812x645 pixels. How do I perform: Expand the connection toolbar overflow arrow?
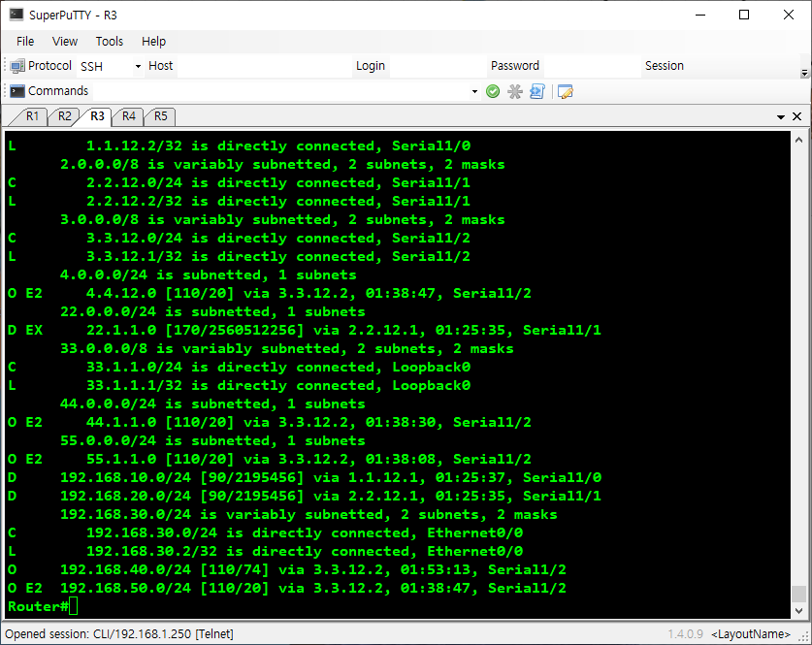(x=804, y=73)
